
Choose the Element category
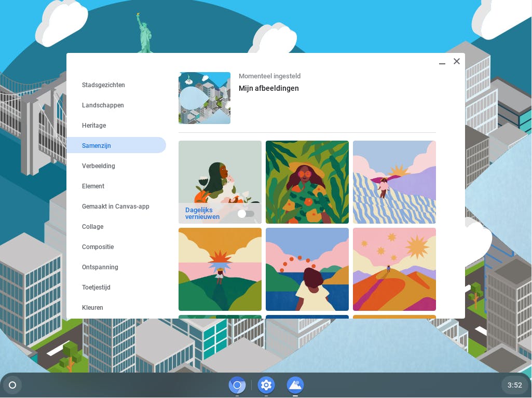(x=116, y=186)
